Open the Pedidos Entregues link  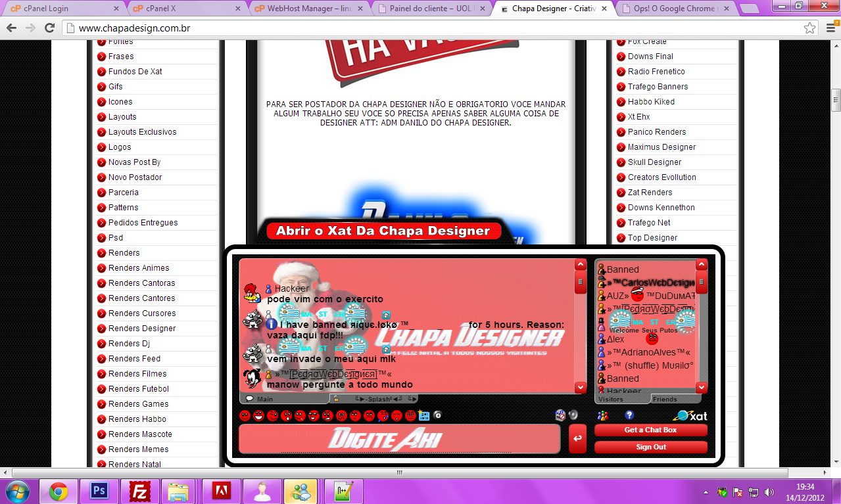point(143,223)
